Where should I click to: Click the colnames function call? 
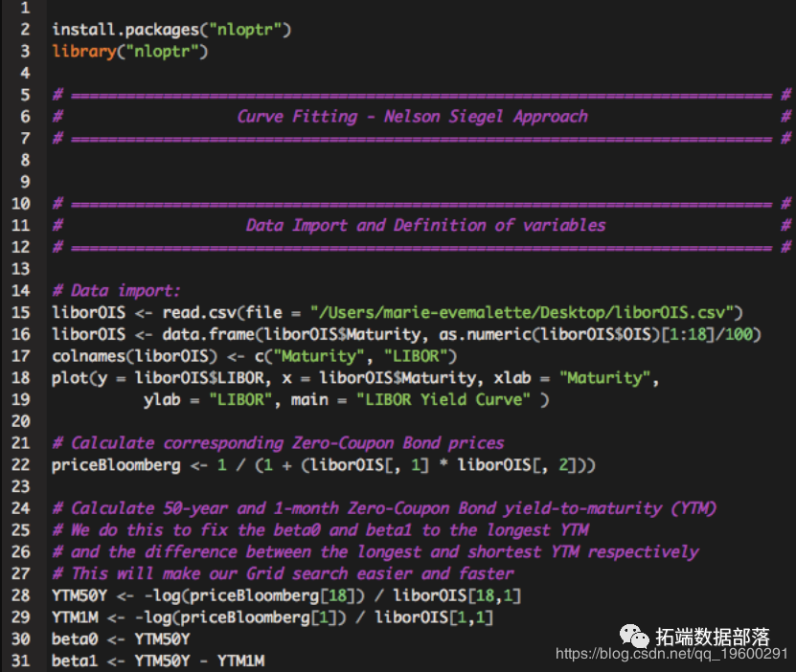(x=89, y=356)
